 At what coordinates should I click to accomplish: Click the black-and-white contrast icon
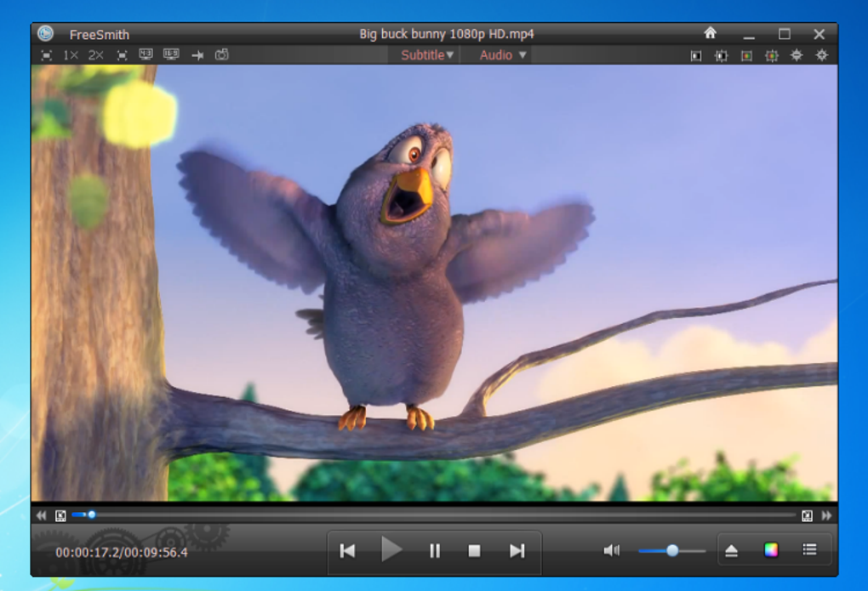[x=696, y=56]
